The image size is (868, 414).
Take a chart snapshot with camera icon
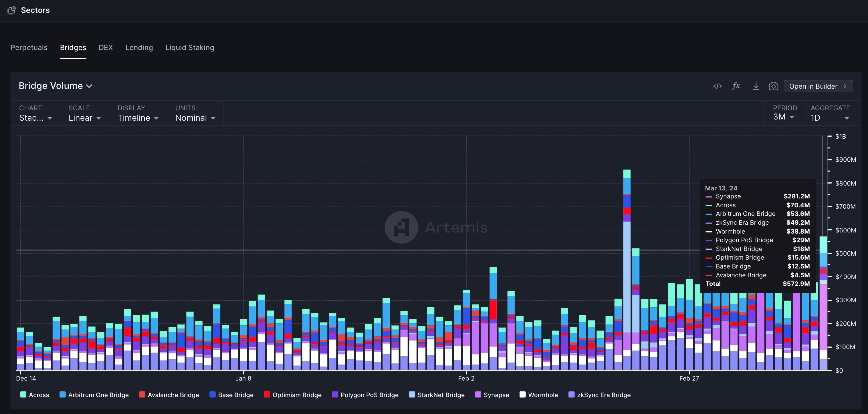(773, 86)
